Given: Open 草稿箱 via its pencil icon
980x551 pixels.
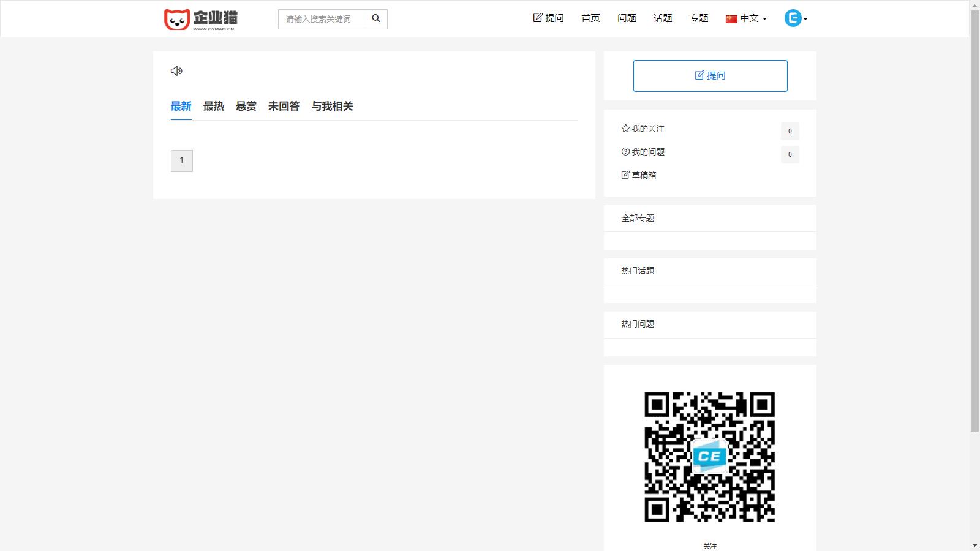Looking at the screenshot, I should pyautogui.click(x=624, y=174).
